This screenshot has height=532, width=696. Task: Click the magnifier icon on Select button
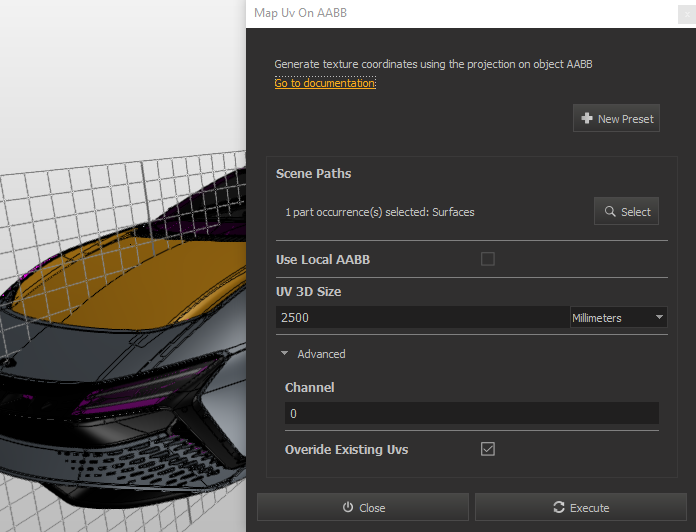coord(609,212)
